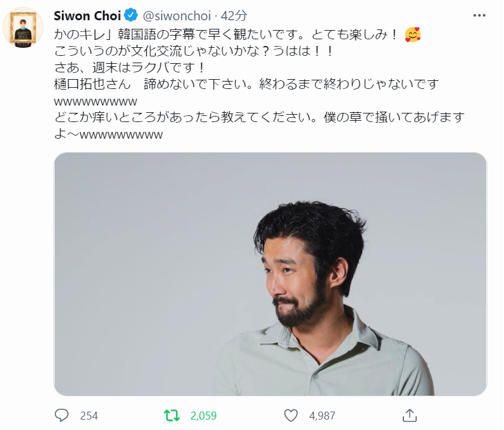Click the green retweet arrows icon
The image size is (504, 430).
coord(172,415)
